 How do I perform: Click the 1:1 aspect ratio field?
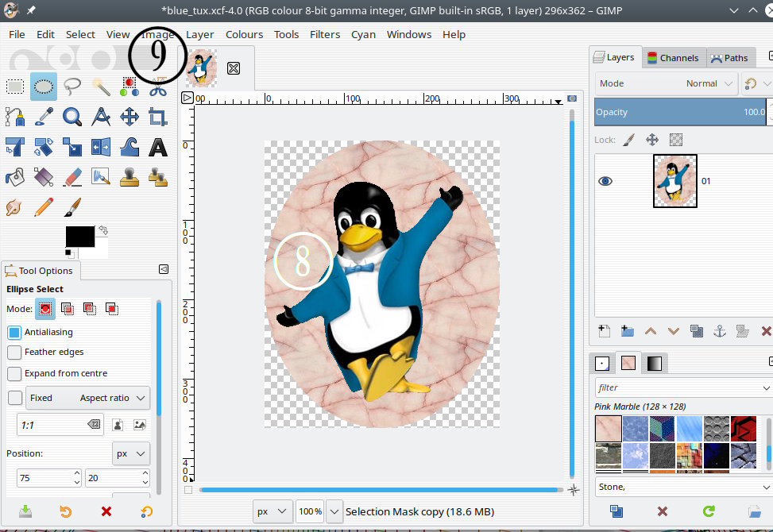click(60, 425)
